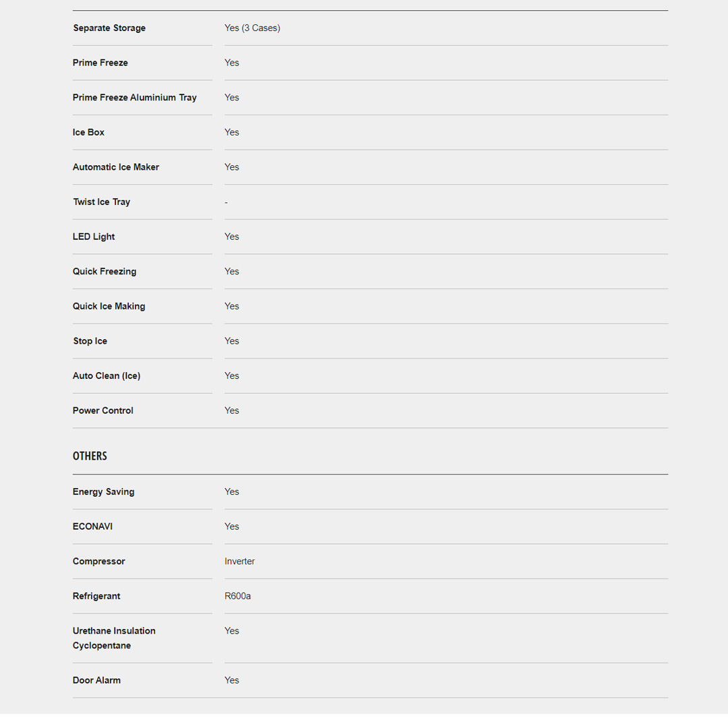Click the Quick Ice Making label
The image size is (728, 728).
(x=109, y=306)
